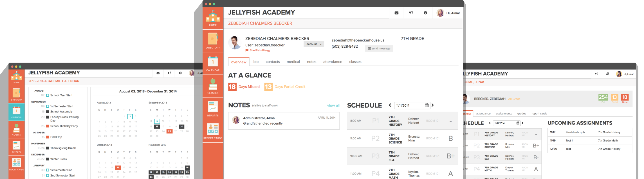The height and width of the screenshot is (179, 644).
Task: Click calendar picker icon in the 11/11/2014 schedule field
Action: [x=427, y=105]
